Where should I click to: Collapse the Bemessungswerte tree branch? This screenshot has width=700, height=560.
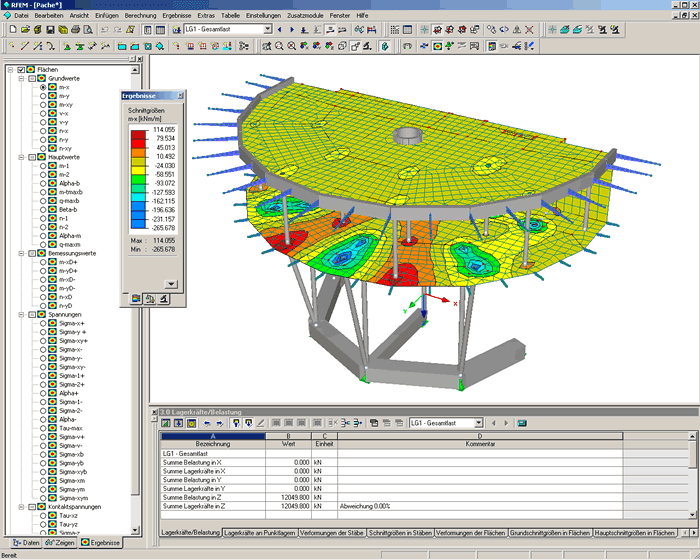click(x=21, y=253)
